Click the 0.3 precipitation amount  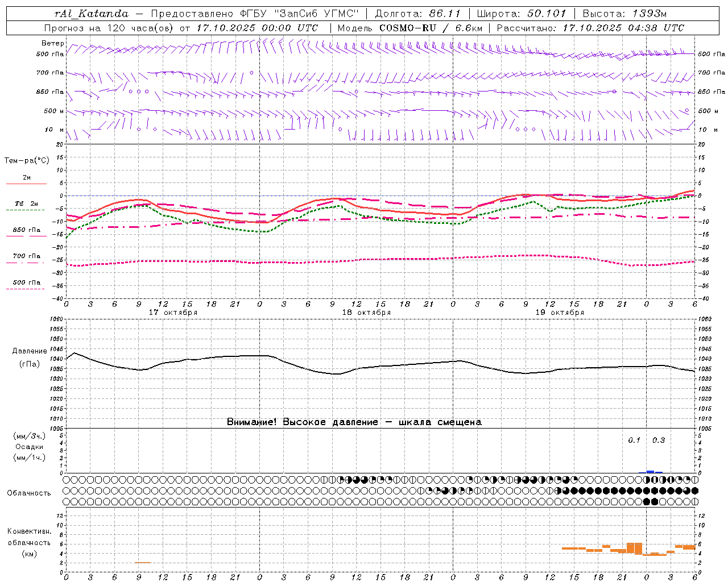659,440
